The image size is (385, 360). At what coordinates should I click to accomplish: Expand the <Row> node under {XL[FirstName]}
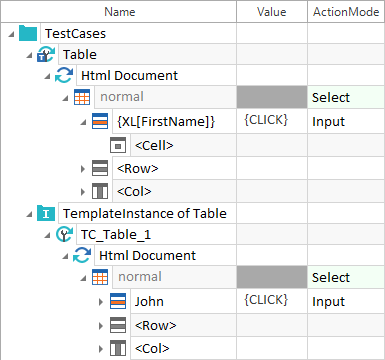coord(83,169)
